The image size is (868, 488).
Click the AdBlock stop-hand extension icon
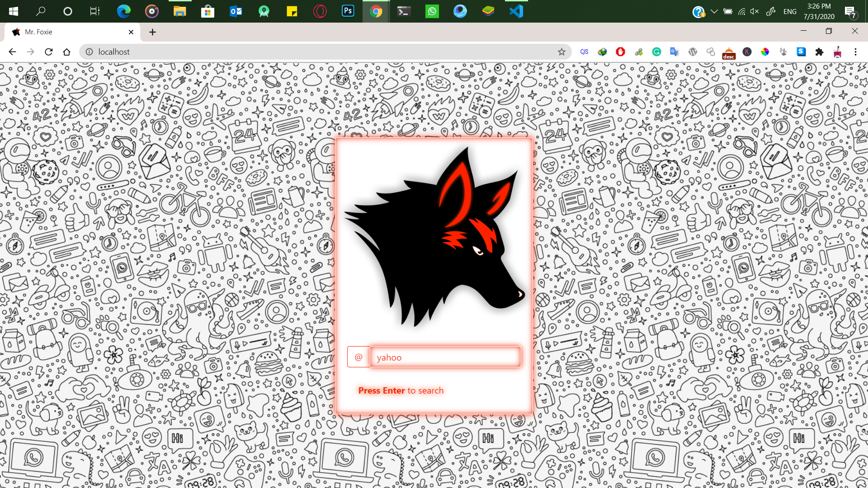pos(620,52)
